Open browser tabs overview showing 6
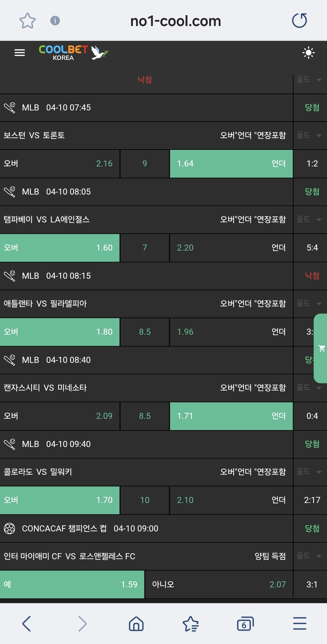This screenshot has height=644, width=327. (x=245, y=624)
